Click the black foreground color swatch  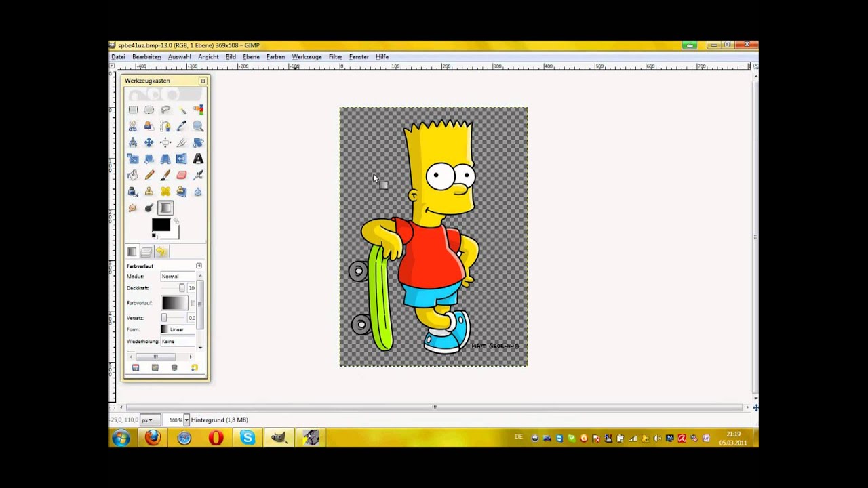(x=161, y=225)
